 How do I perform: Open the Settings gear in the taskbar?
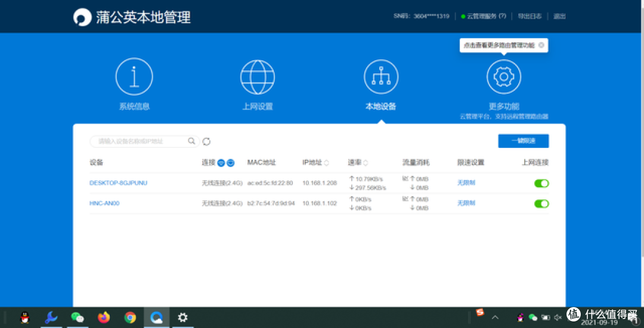(x=183, y=317)
